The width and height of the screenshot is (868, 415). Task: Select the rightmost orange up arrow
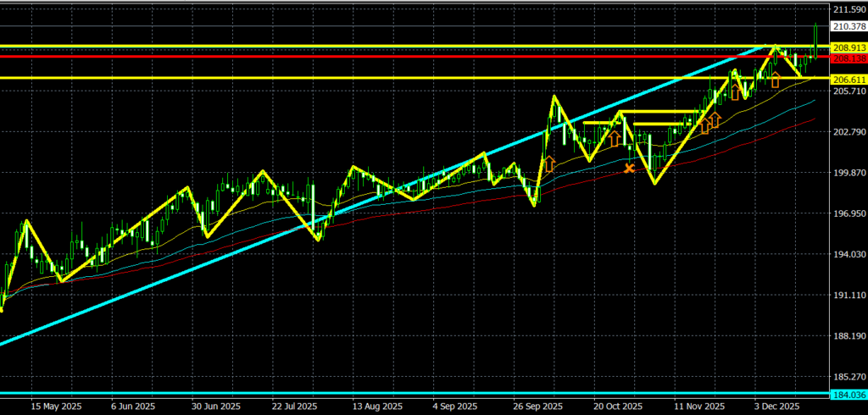[775, 80]
